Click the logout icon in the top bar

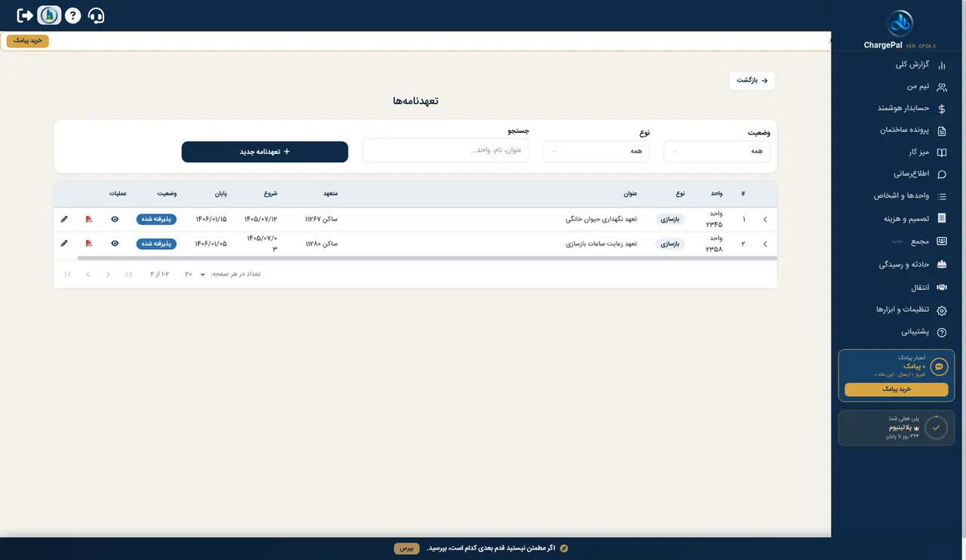tap(26, 15)
